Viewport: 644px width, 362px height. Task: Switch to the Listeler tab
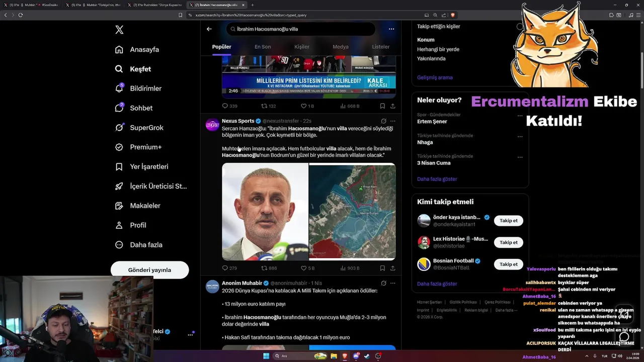click(x=381, y=47)
